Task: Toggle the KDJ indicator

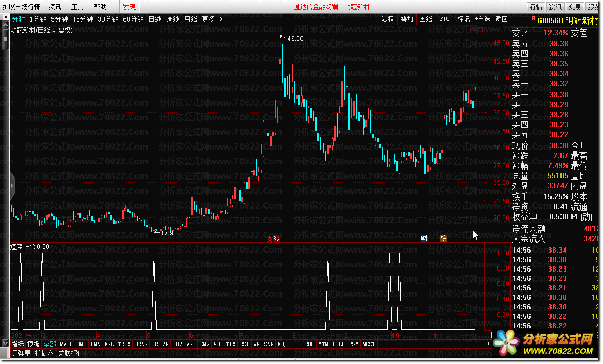Action: click(282, 344)
